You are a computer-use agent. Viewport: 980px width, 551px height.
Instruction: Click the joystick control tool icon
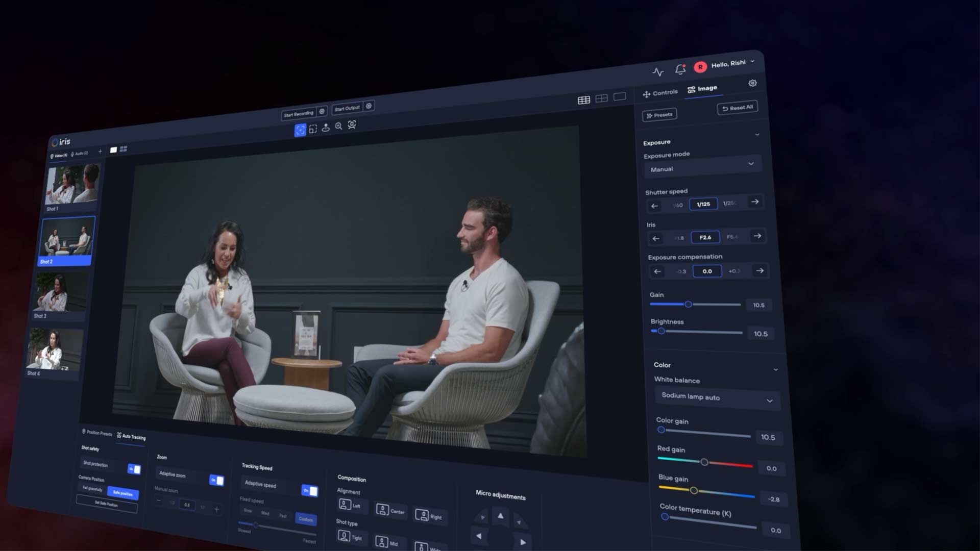[326, 128]
